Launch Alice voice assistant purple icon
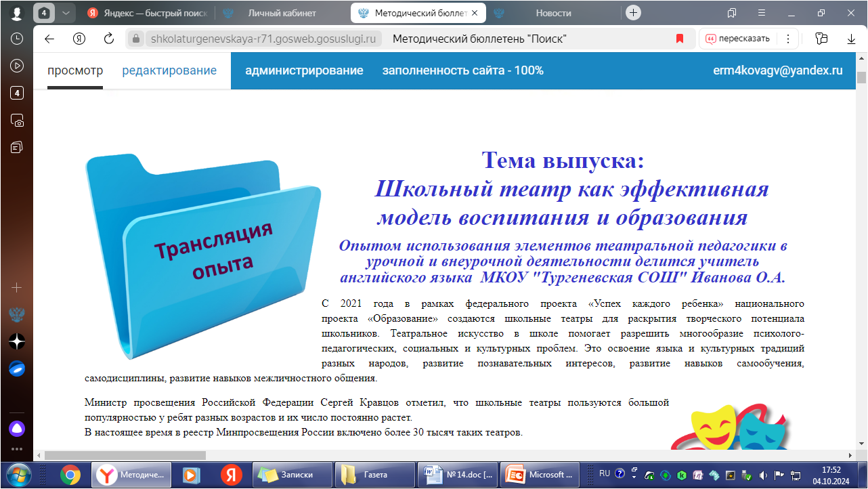Screen dimensions: 868x489 [x=17, y=428]
